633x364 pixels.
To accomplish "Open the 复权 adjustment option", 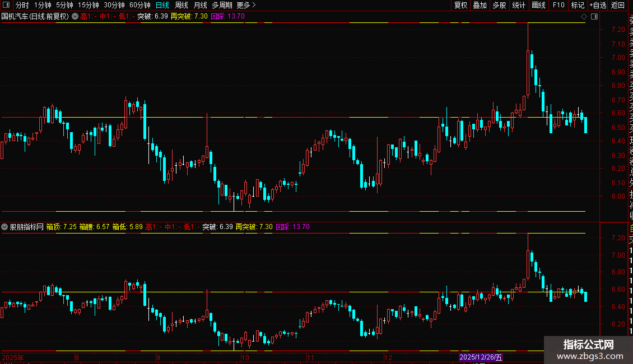I will pyautogui.click(x=460, y=5).
